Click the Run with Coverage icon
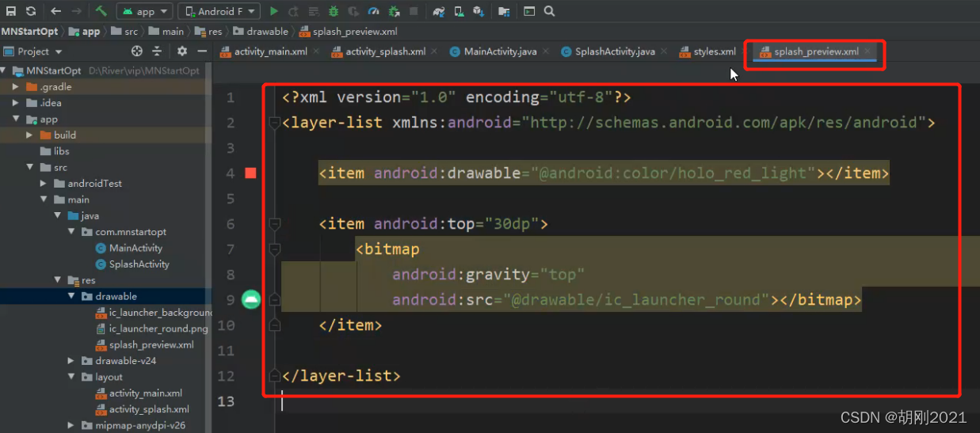The height and width of the screenshot is (433, 980). click(x=353, y=11)
